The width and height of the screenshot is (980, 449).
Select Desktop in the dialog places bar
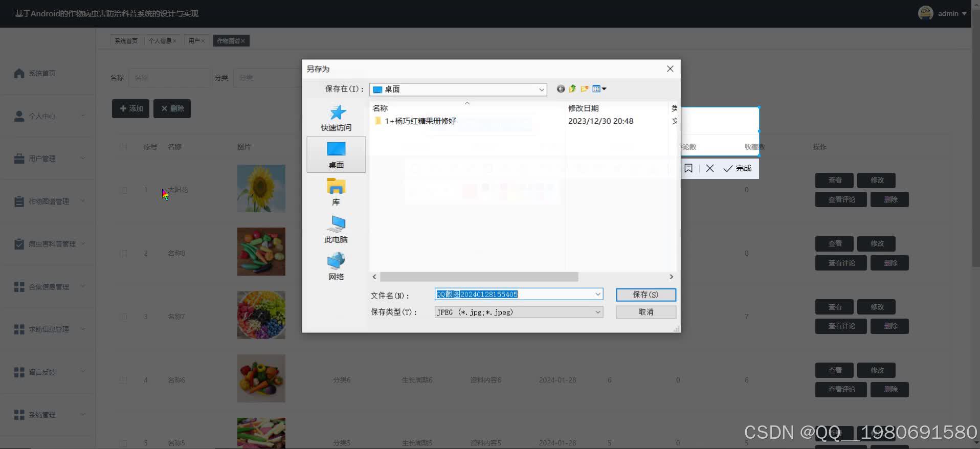point(336,155)
